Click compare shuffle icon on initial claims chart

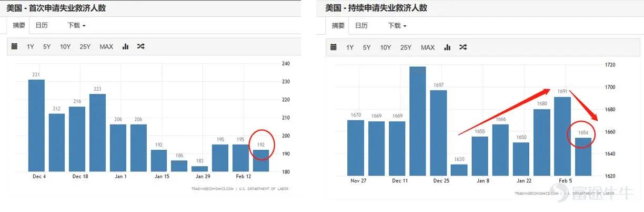tap(140, 47)
